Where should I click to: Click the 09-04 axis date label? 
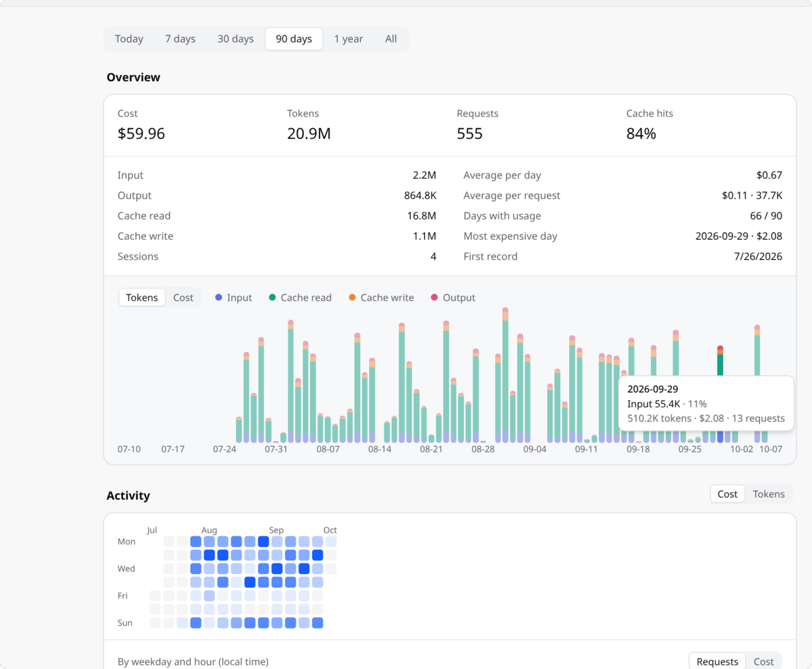pos(535,449)
